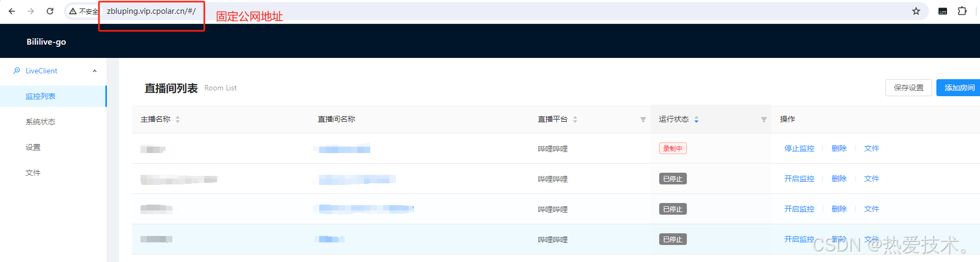
Task: Open 监控列表 in the sidebar
Action: pyautogui.click(x=53, y=96)
